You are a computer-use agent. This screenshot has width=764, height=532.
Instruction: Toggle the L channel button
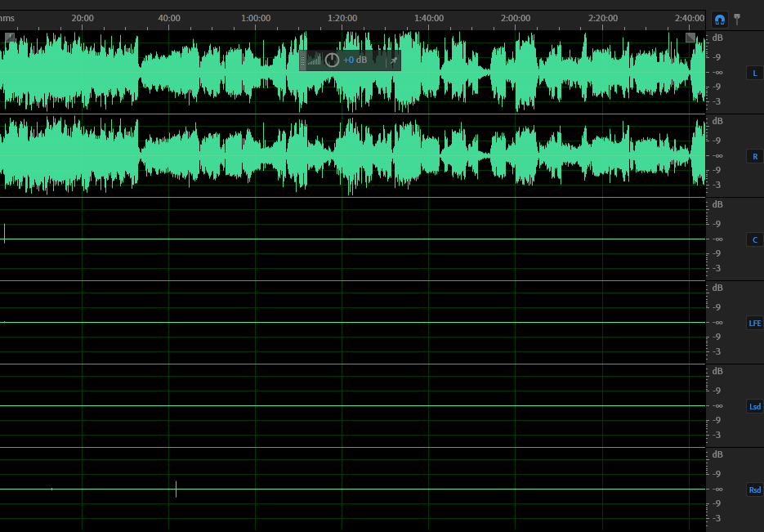click(x=755, y=73)
